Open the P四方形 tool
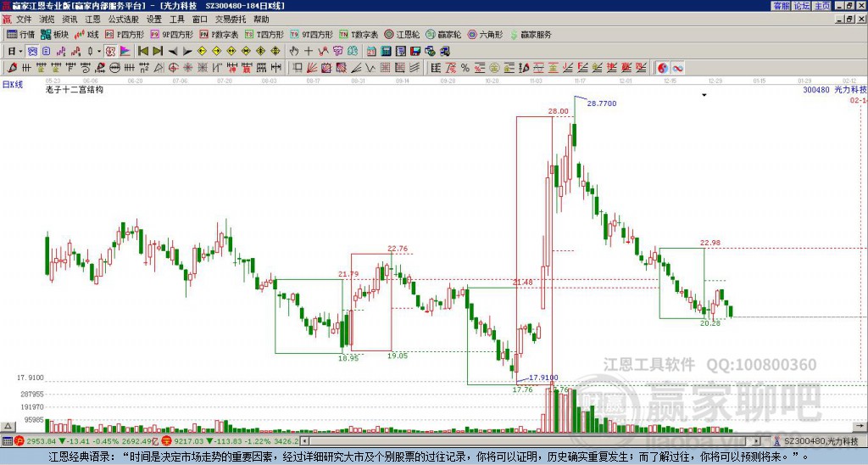Image resolution: width=868 pixels, height=465 pixels. coord(125,34)
